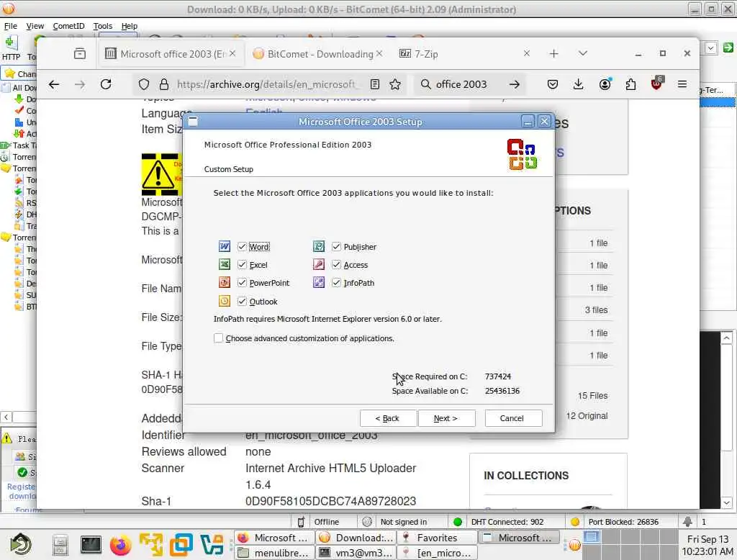Click Port Blocked status in BitComet
Viewport: 737px width, 560px height.
click(623, 521)
